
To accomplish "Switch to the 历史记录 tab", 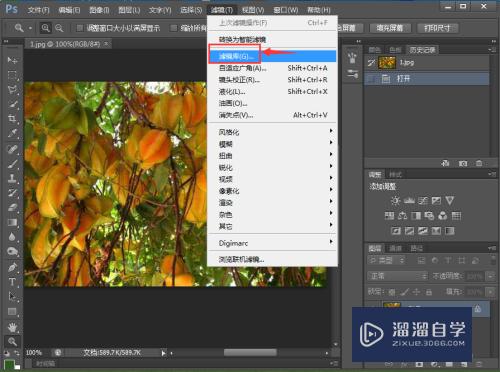I will tap(422, 50).
